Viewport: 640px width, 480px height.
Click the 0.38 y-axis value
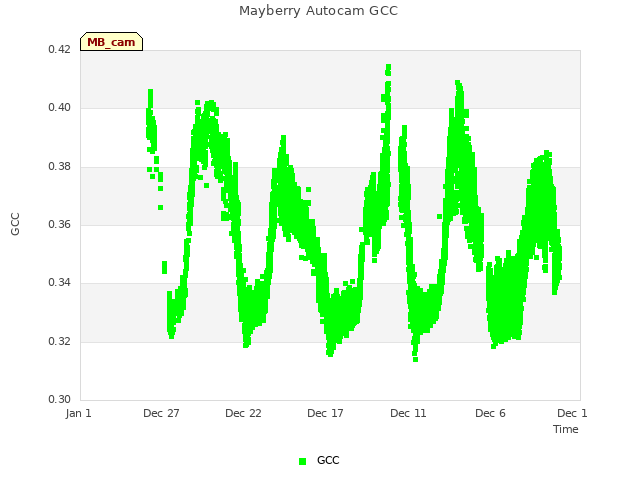pos(60,167)
